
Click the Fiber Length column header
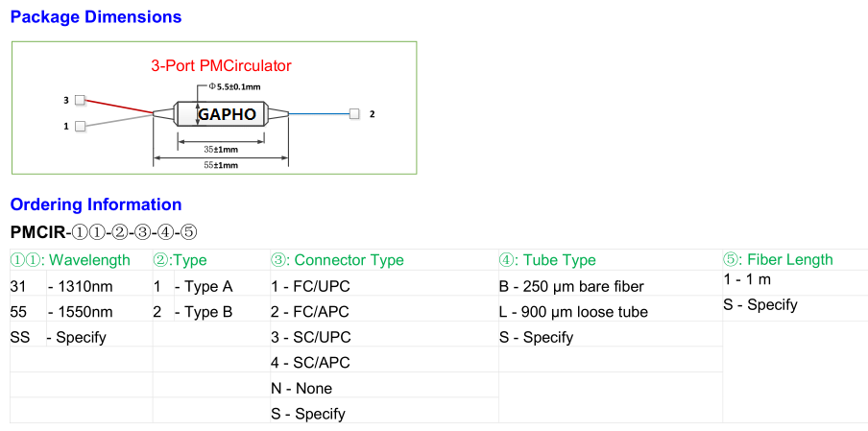point(778,259)
